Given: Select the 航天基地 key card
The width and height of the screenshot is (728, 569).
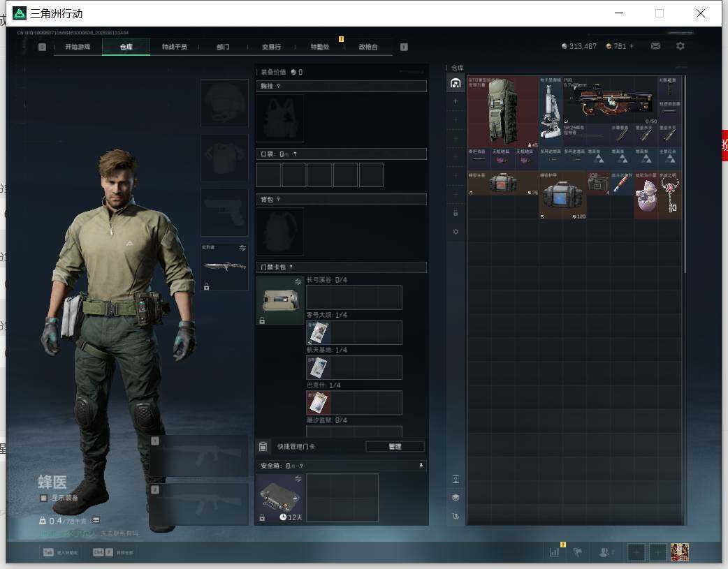Looking at the screenshot, I should tap(319, 367).
